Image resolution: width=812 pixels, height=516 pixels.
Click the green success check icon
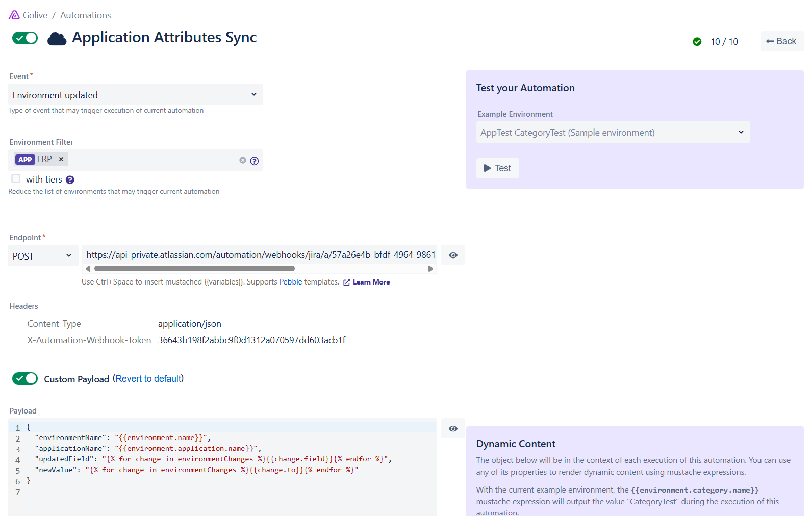coord(697,42)
